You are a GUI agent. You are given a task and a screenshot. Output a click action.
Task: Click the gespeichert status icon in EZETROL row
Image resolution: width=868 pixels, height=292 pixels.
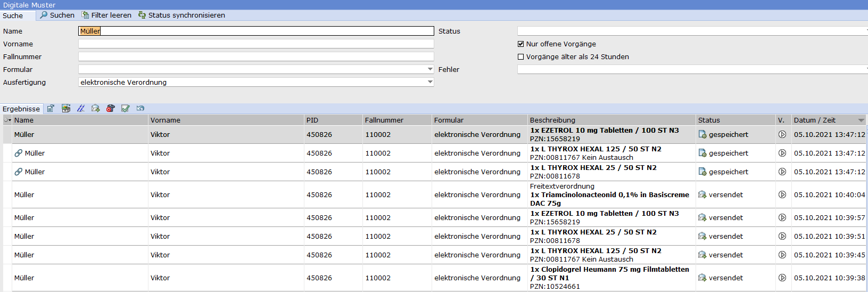702,134
